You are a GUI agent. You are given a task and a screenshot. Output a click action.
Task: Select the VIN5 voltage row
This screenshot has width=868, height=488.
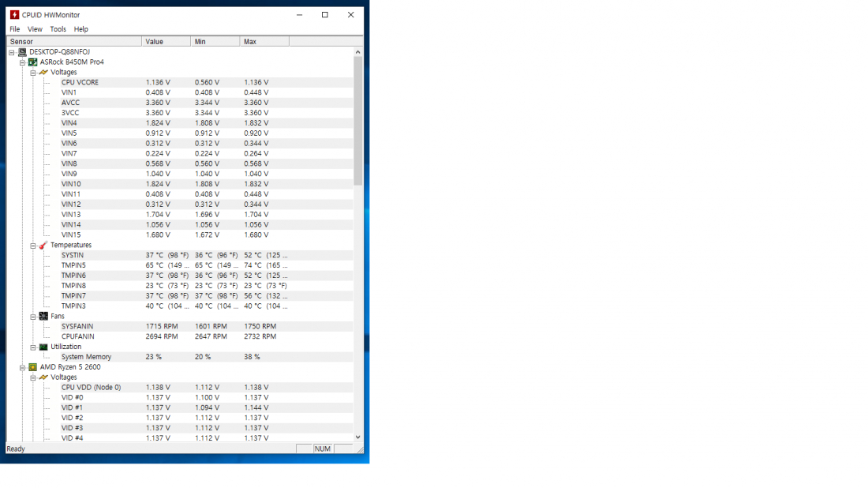point(207,133)
